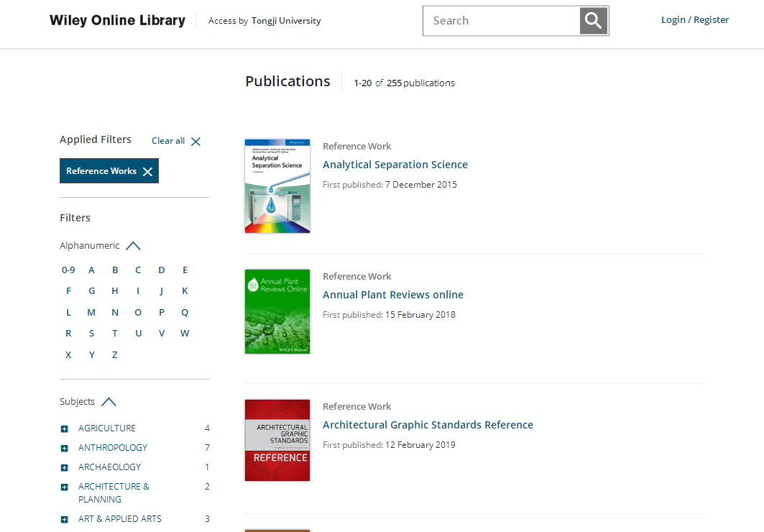Screen dimensions: 764x532
Task: Open the Login / Register link
Action: coord(695,20)
